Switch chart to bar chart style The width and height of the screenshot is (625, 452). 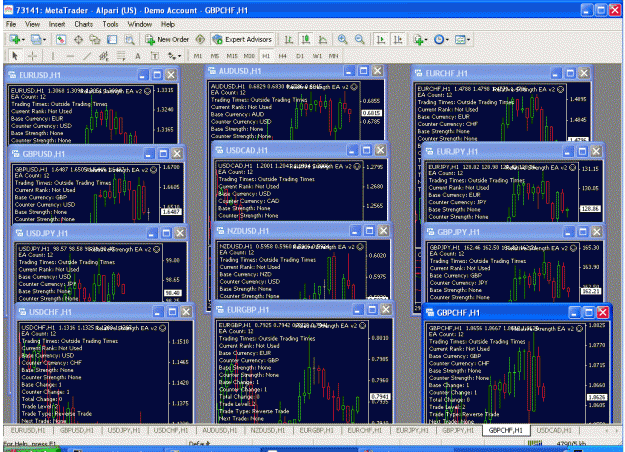click(x=289, y=39)
